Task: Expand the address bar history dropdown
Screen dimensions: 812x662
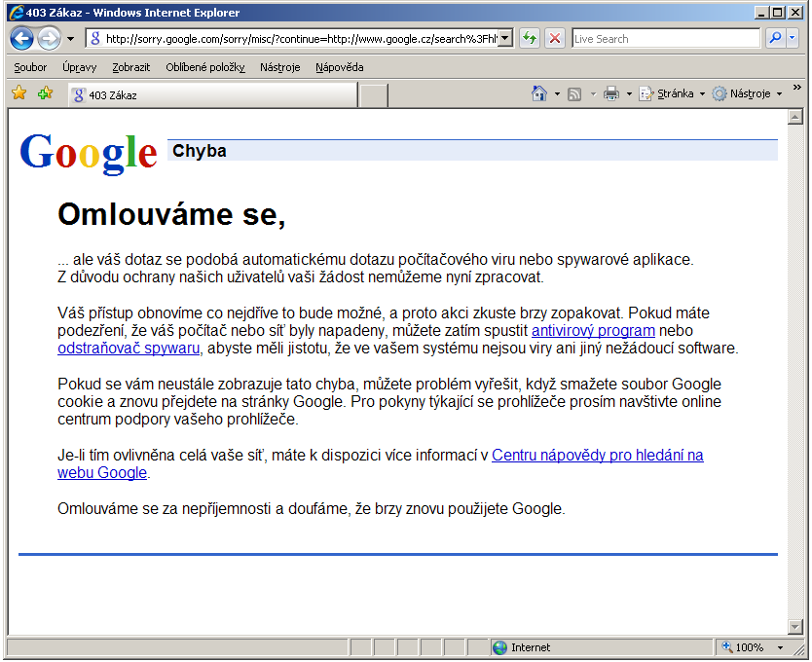Action: pyautogui.click(x=505, y=38)
